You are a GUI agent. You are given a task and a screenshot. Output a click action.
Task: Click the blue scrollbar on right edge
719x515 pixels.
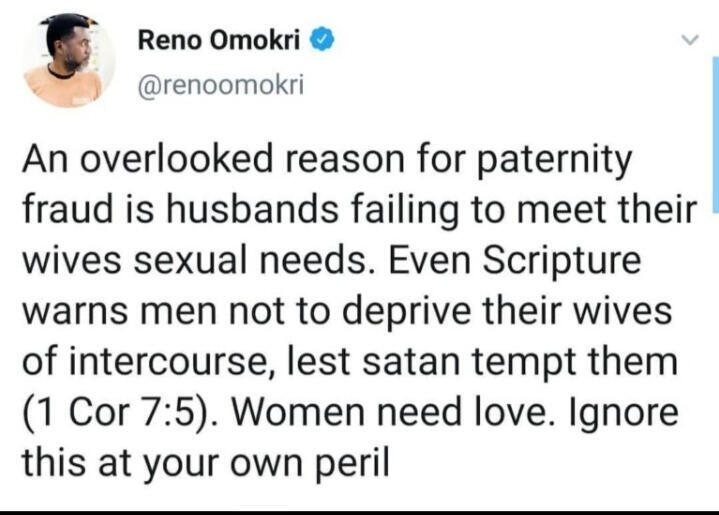[714, 130]
